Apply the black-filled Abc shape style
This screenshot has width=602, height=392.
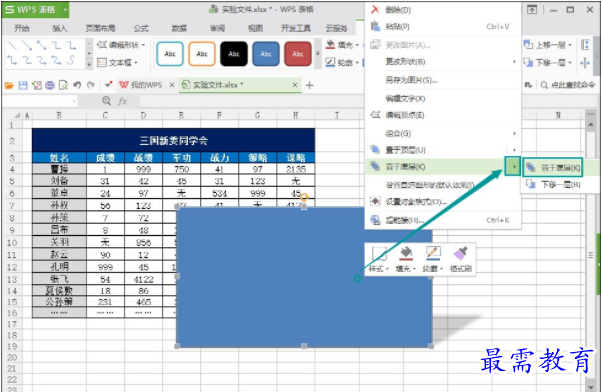tap(234, 54)
